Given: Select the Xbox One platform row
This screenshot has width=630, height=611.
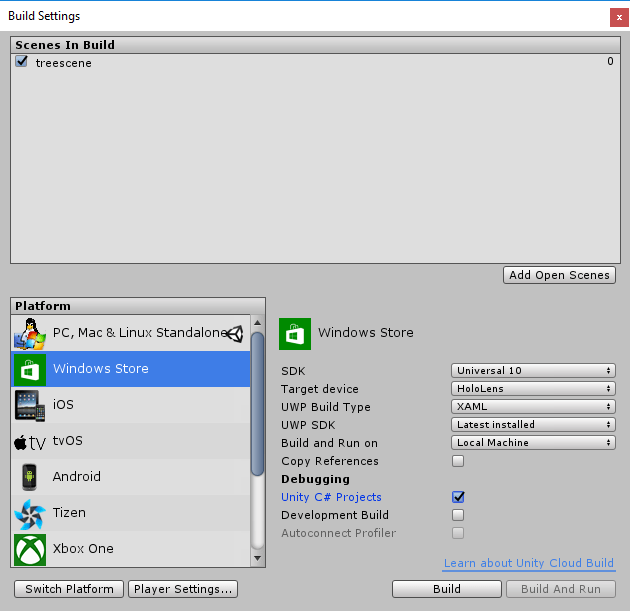Looking at the screenshot, I should 131,549.
